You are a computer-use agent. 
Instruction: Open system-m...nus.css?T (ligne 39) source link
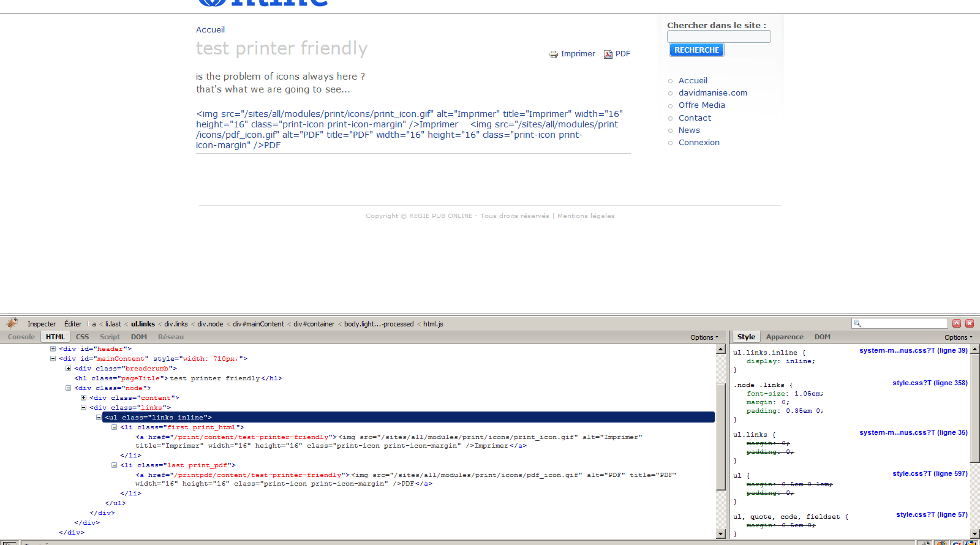click(913, 351)
